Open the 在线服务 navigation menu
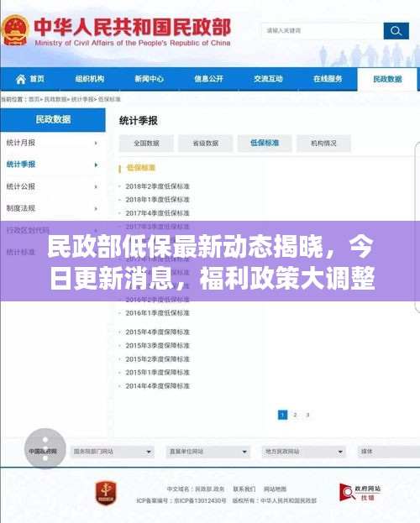This screenshot has height=523, width=420. 328,79
